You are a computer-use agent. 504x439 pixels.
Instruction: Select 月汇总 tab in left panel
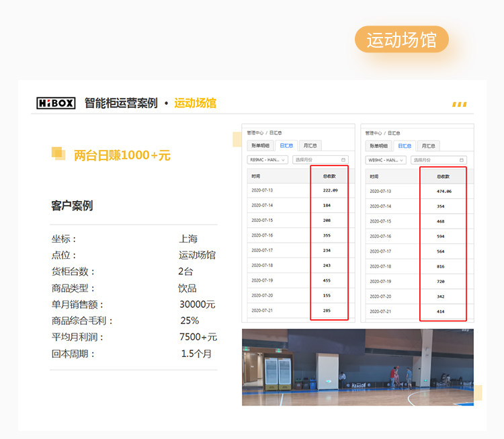coord(310,146)
